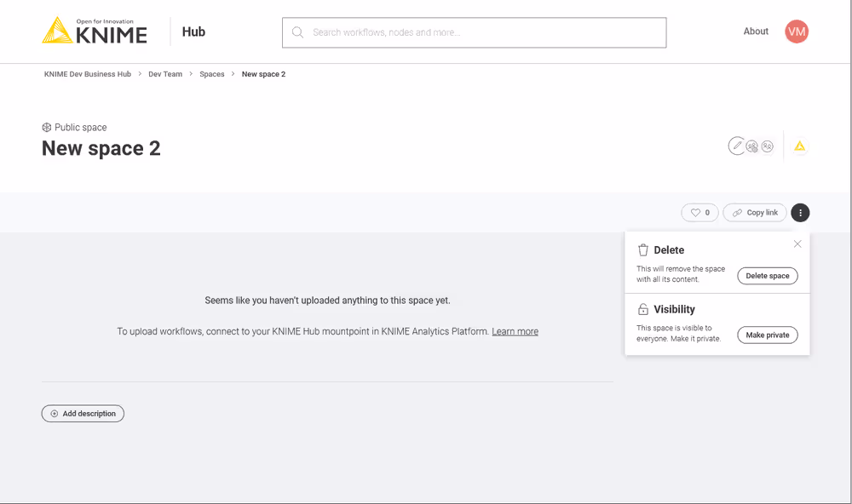This screenshot has width=852, height=504.
Task: Click the lock icon beside Visibility
Action: (x=642, y=309)
